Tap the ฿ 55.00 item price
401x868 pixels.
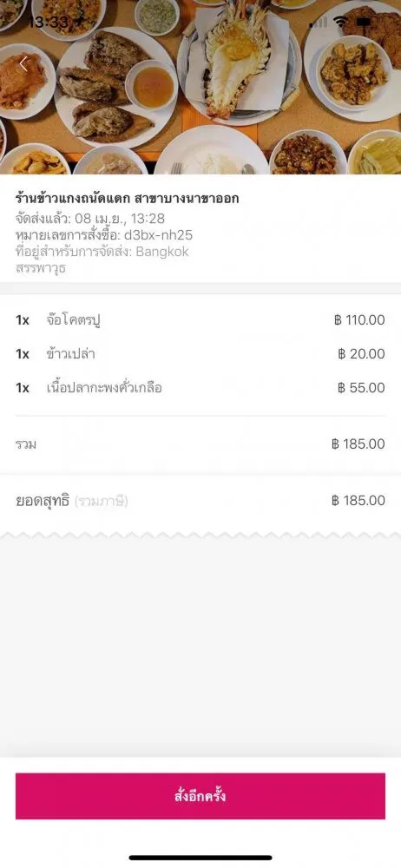(x=361, y=387)
